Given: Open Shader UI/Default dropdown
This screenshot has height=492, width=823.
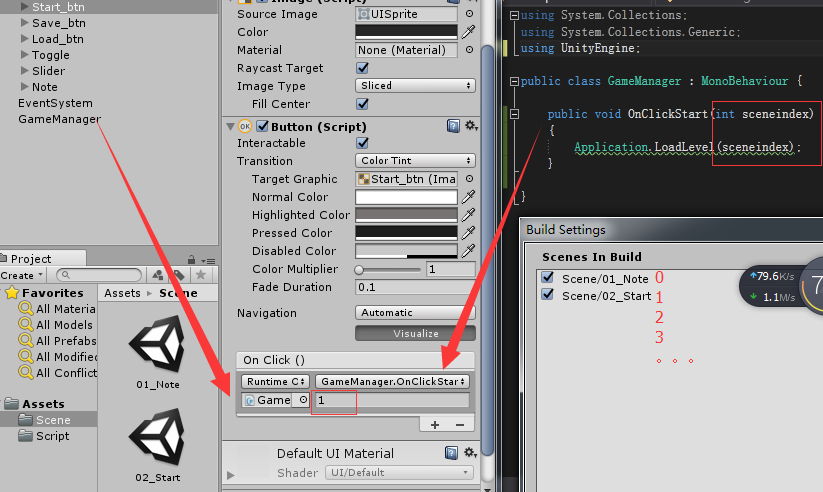Looking at the screenshot, I should click(x=399, y=473).
